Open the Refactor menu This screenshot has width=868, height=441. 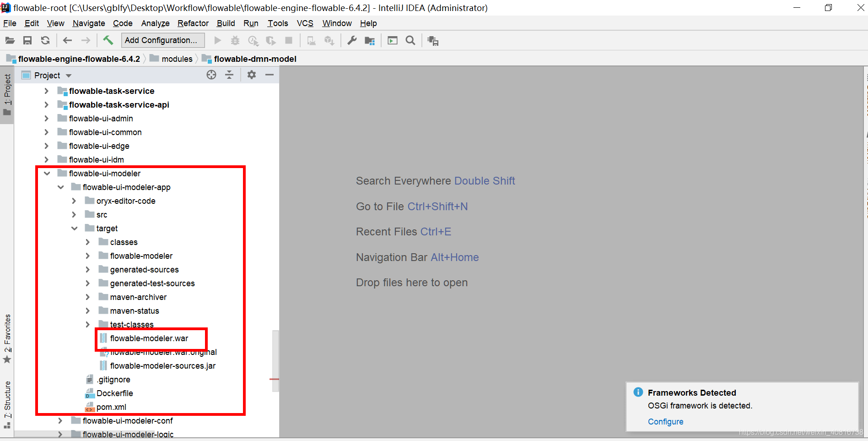click(193, 23)
